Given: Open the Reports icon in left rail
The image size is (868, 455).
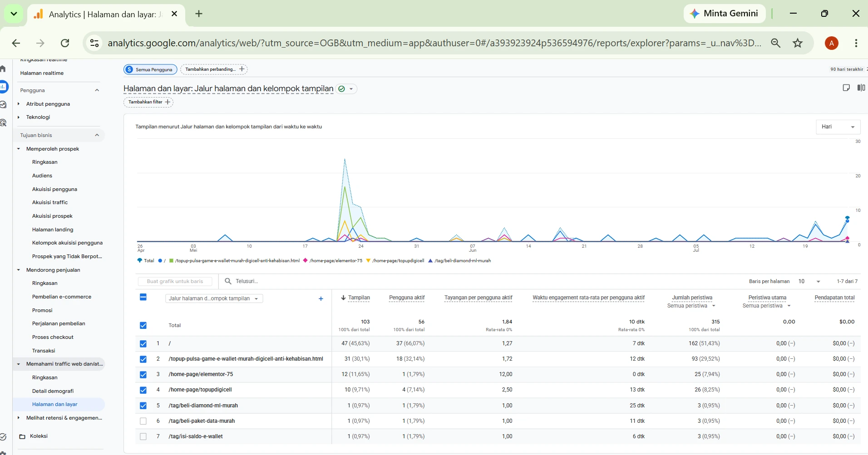Looking at the screenshot, I should click(x=4, y=87).
